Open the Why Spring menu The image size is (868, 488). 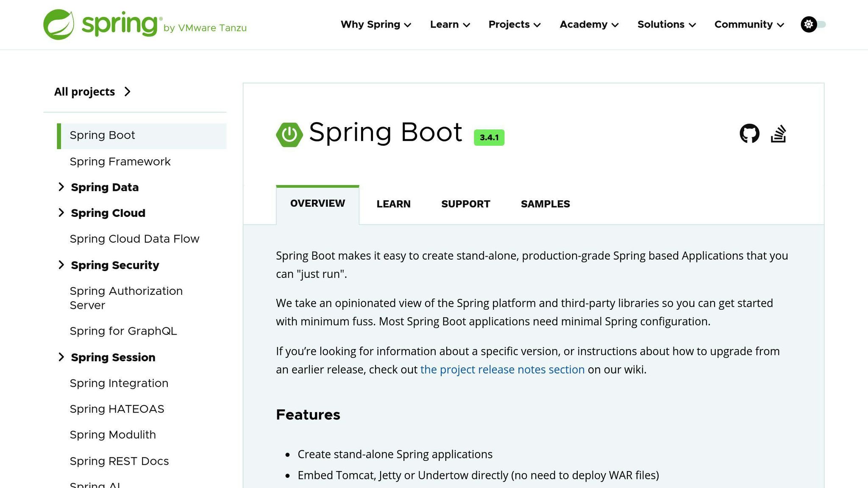click(375, 25)
